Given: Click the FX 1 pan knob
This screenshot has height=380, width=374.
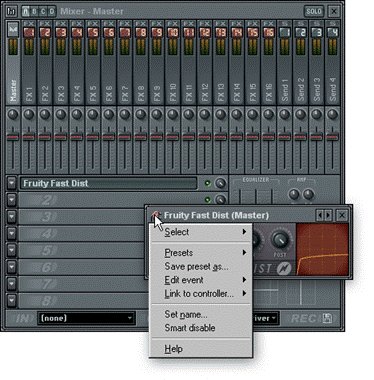Looking at the screenshot, I should point(29,114).
